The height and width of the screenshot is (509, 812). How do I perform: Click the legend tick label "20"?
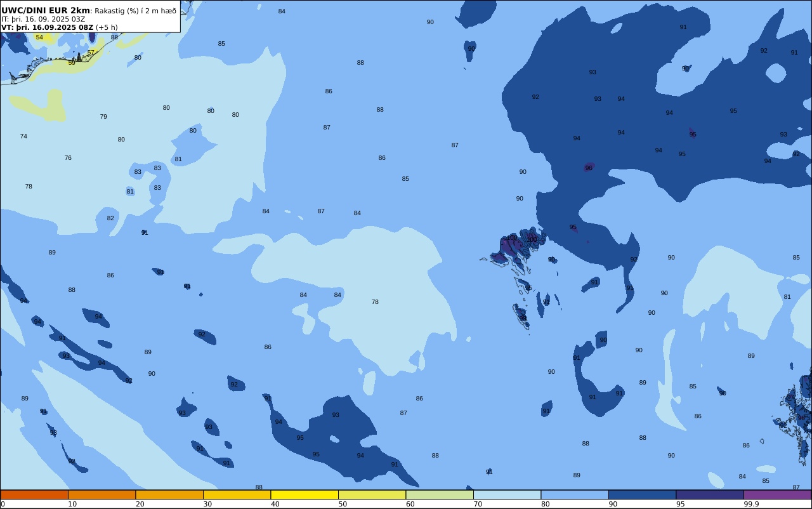[140, 505]
